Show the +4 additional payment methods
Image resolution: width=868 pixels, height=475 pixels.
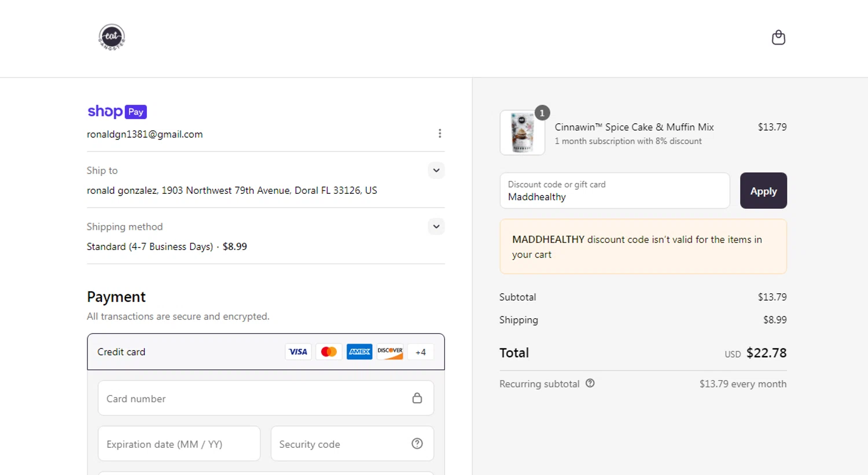click(421, 352)
